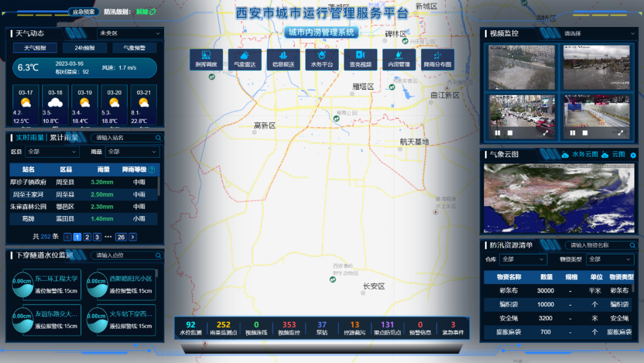Click the 应急预案 button
The width and height of the screenshot is (644, 363).
tap(84, 12)
